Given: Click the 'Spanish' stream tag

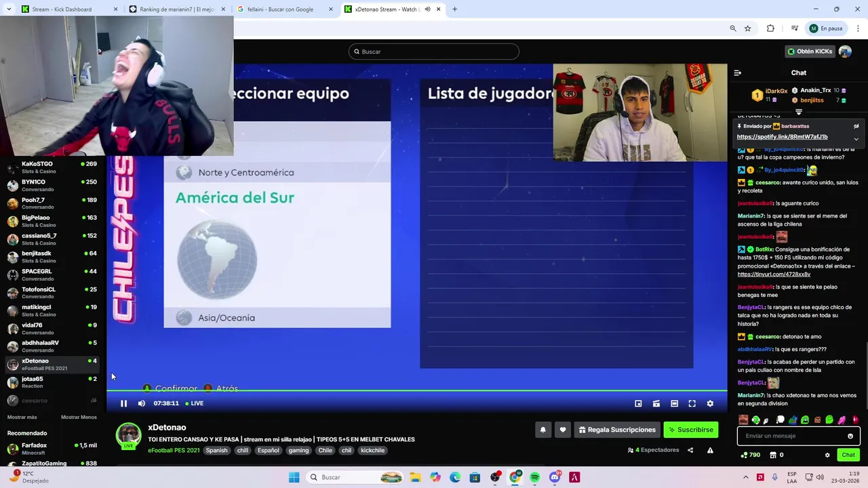Looking at the screenshot, I should (x=217, y=450).
